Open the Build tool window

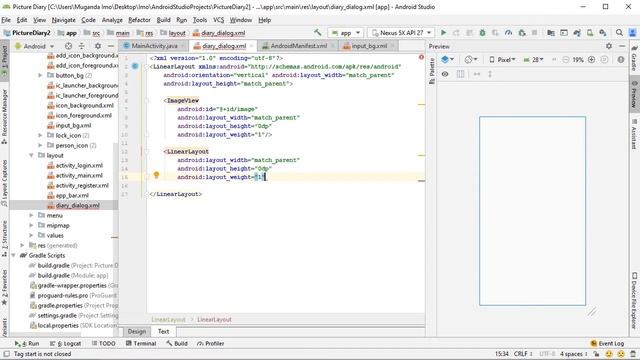(177, 343)
